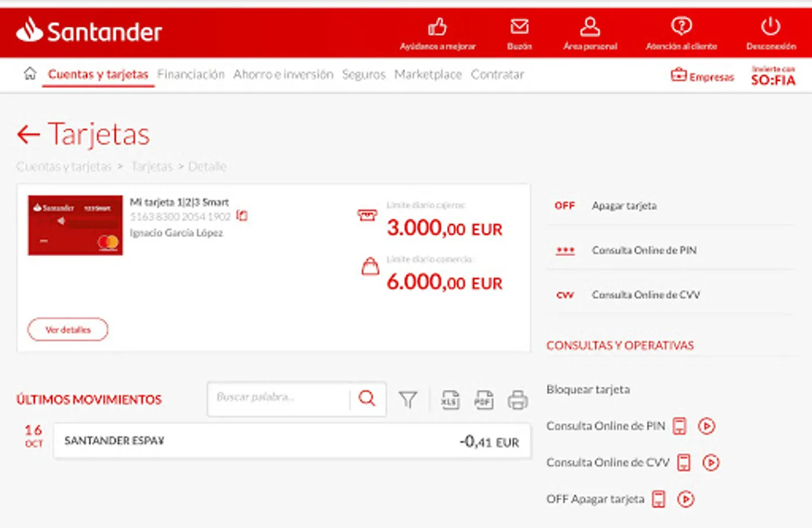812x528 pixels.
Task: Click the 3.000,00 EUR limit value
Action: coord(445,228)
